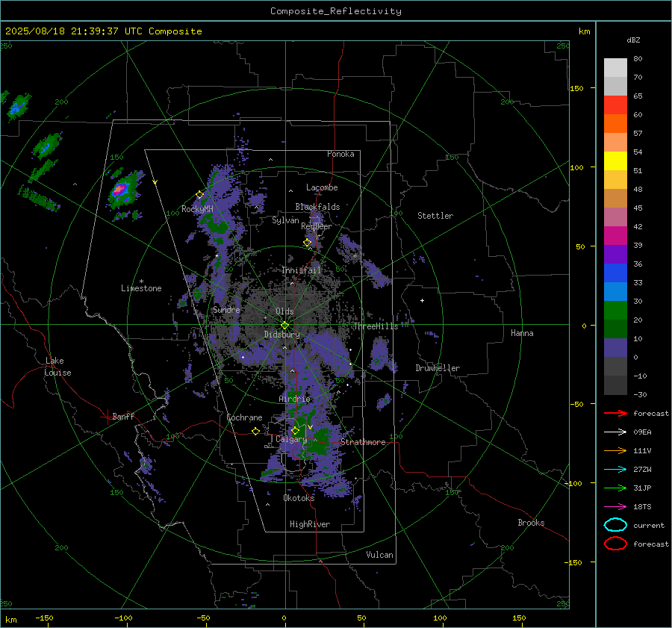Click the HighRiver city label

click(x=310, y=524)
